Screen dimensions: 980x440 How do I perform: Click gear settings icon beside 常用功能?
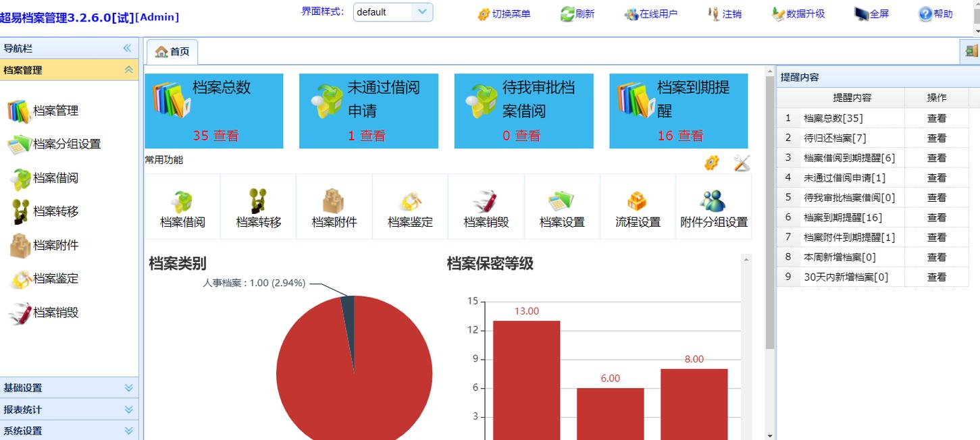click(712, 163)
